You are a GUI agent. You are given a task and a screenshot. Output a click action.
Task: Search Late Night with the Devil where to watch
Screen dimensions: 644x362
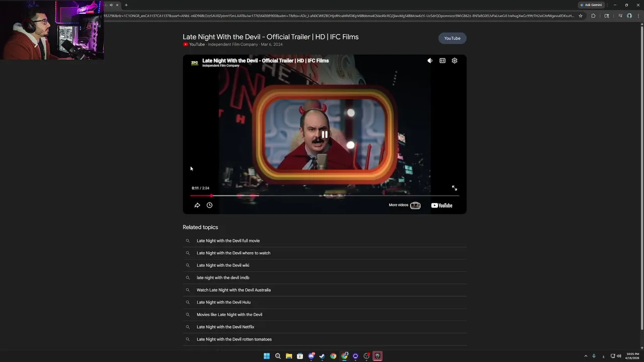pos(325,253)
